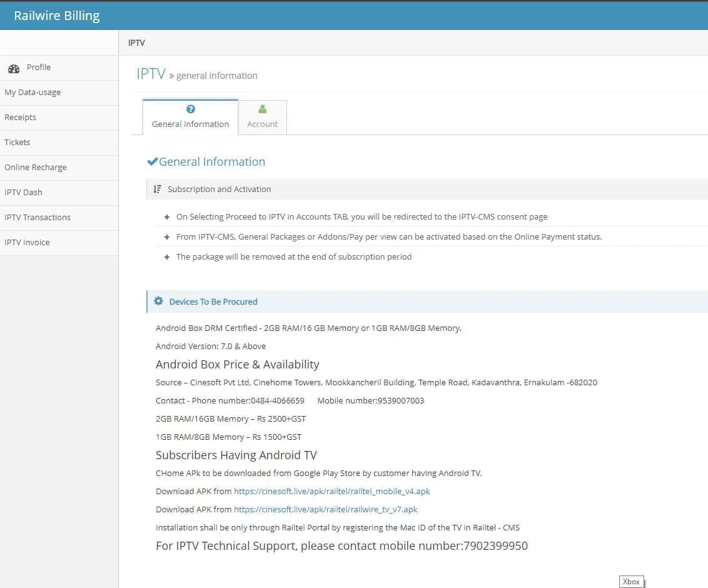Click the 'Android Box Price & Availability' heading
Screen dimensions: 708x588
point(238,365)
